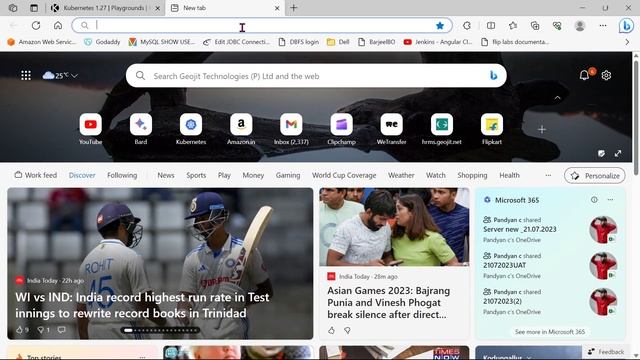The image size is (640, 360).
Task: Show more feed categories ellipsis
Action: pos(548,175)
